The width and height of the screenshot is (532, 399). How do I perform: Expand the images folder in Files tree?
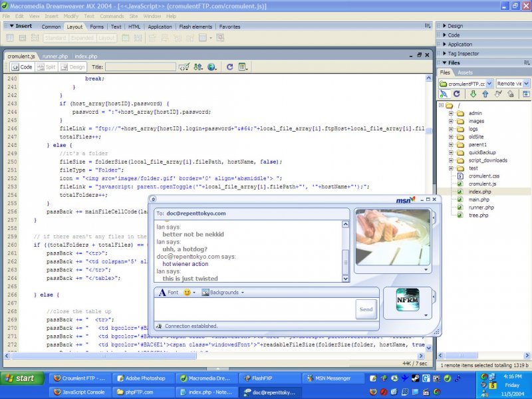[x=451, y=121]
